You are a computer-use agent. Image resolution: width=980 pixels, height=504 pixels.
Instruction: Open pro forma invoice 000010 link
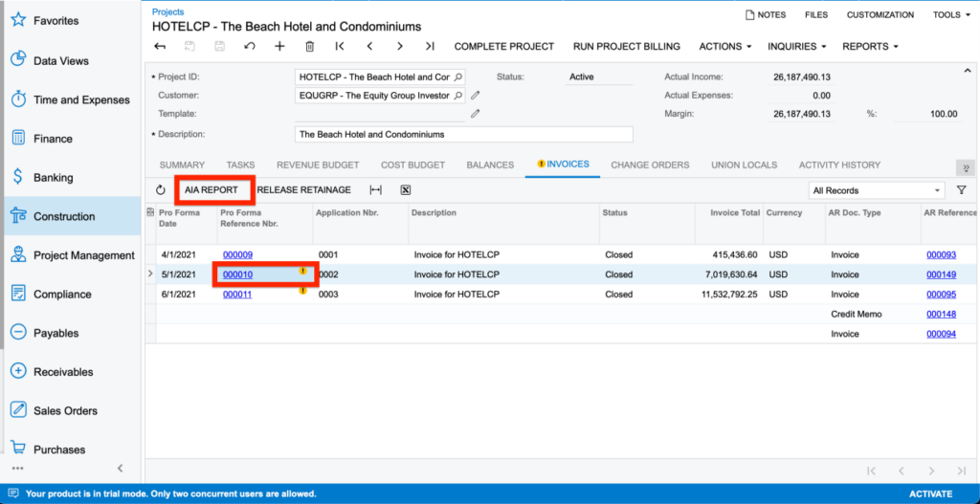tap(237, 274)
